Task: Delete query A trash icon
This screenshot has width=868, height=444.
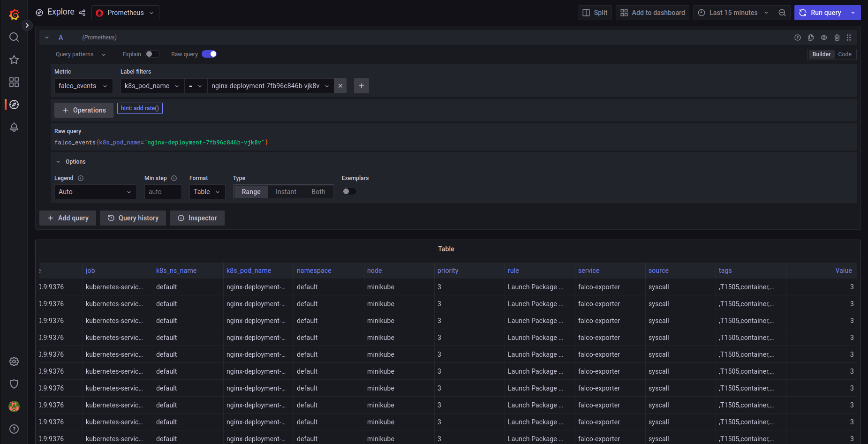Action: 837,38
